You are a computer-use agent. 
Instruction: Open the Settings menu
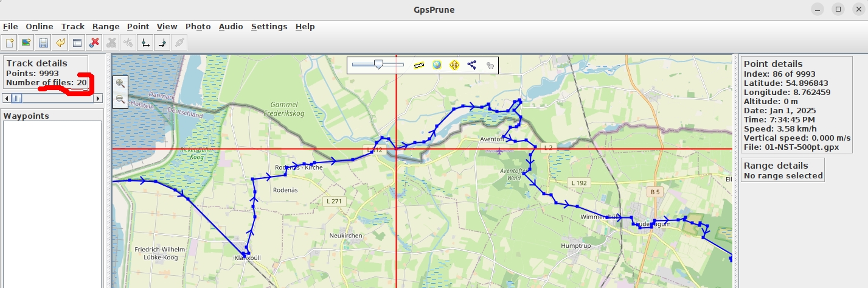[269, 26]
